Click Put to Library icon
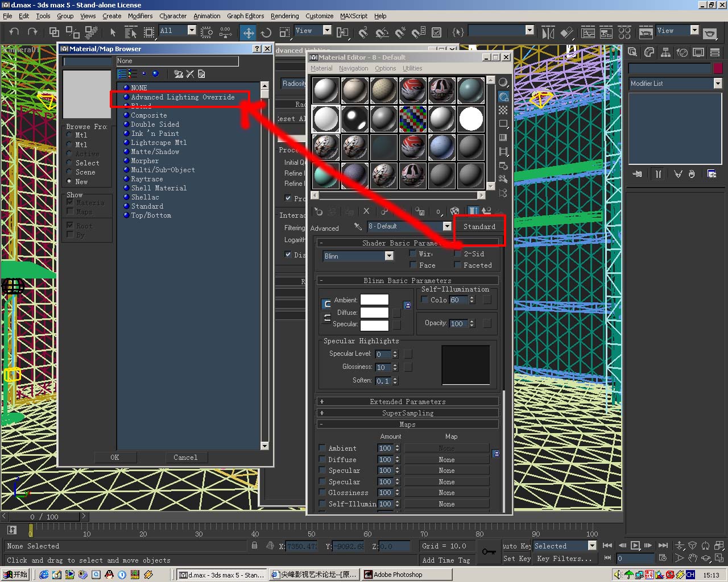The image size is (728, 582). point(420,211)
